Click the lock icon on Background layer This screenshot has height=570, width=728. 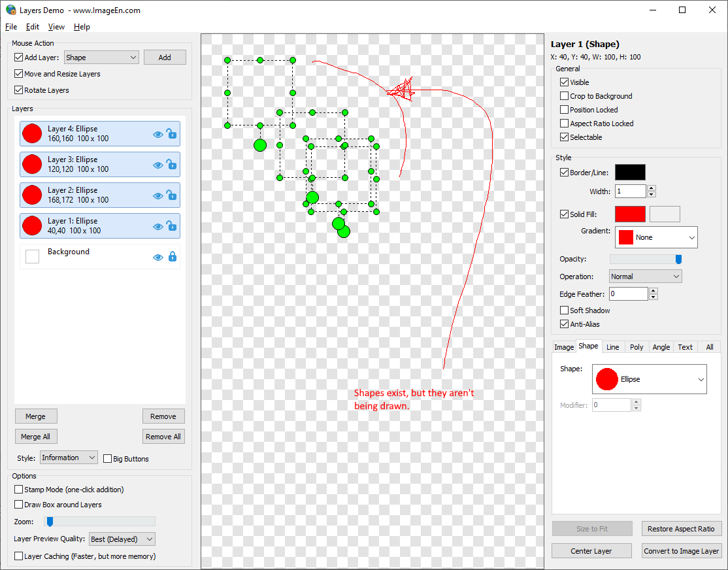pos(173,256)
